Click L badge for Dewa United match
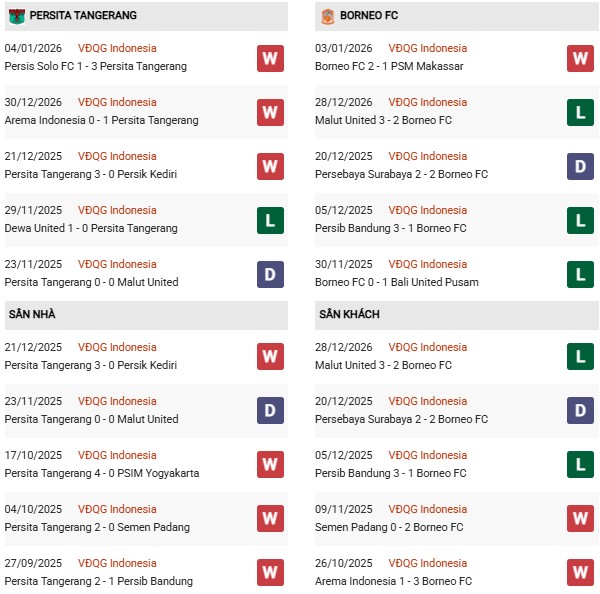 pos(270,220)
